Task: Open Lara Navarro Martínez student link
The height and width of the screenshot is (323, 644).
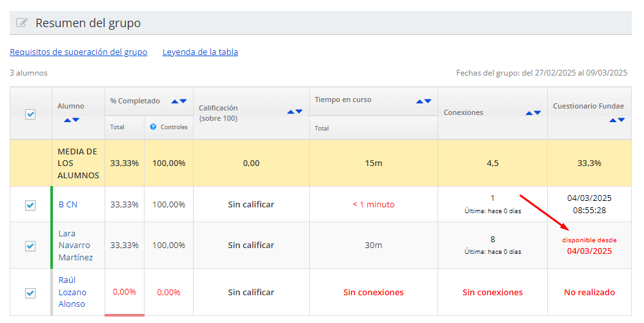Action: (x=74, y=245)
